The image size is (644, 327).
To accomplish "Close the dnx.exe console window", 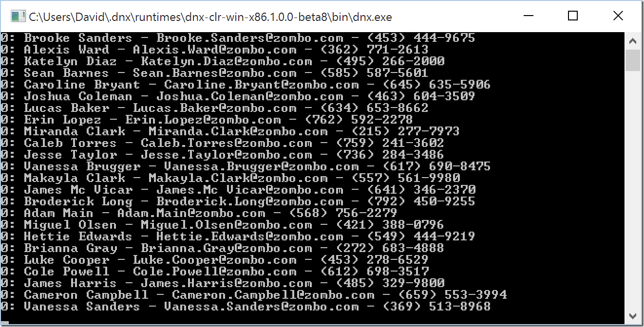I will [x=618, y=16].
